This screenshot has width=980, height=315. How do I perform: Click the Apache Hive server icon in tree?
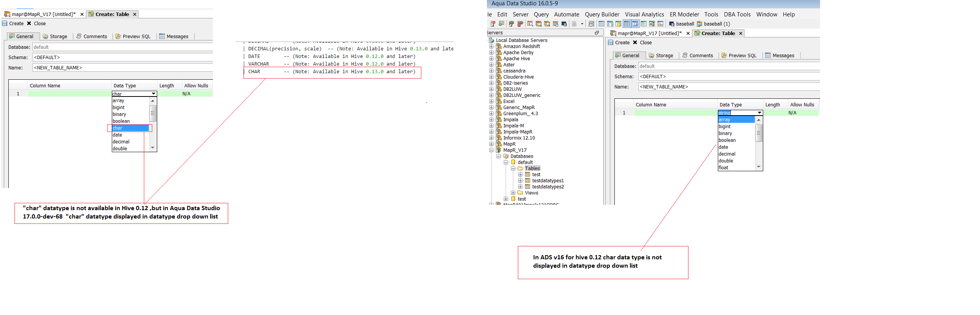[499, 58]
